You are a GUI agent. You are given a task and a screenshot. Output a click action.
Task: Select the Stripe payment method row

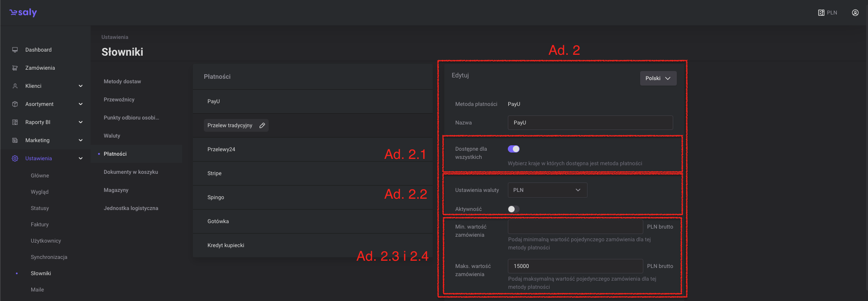coord(312,173)
